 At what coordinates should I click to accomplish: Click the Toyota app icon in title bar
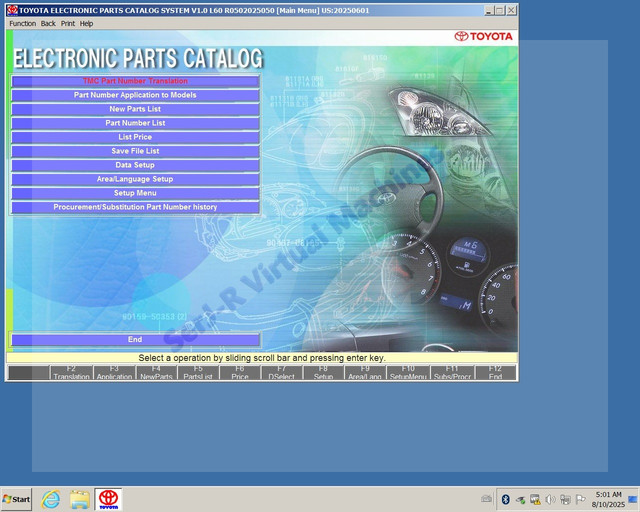click(x=12, y=10)
